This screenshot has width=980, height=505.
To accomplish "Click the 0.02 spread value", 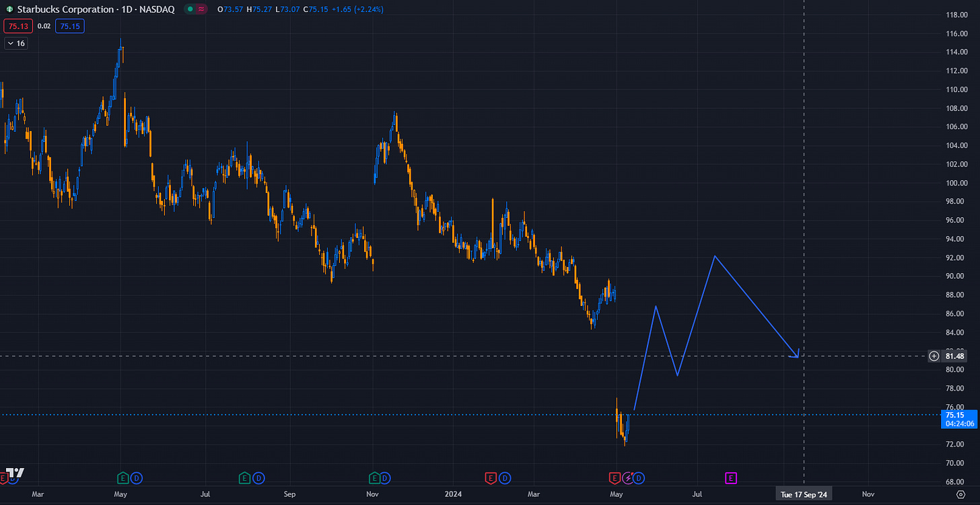I will tap(43, 26).
